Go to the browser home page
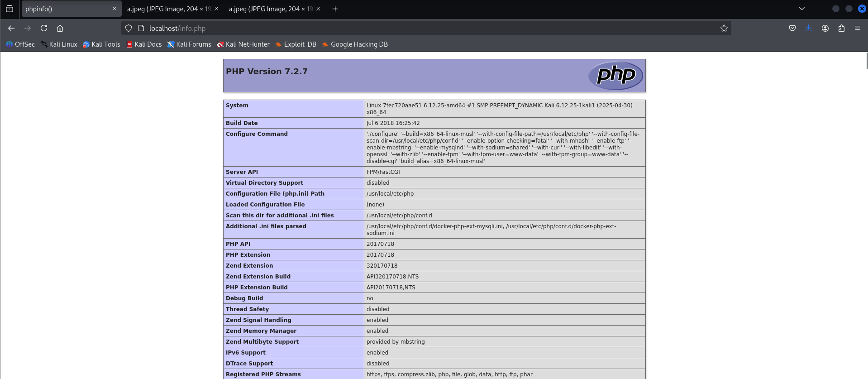The image size is (868, 379). [60, 28]
